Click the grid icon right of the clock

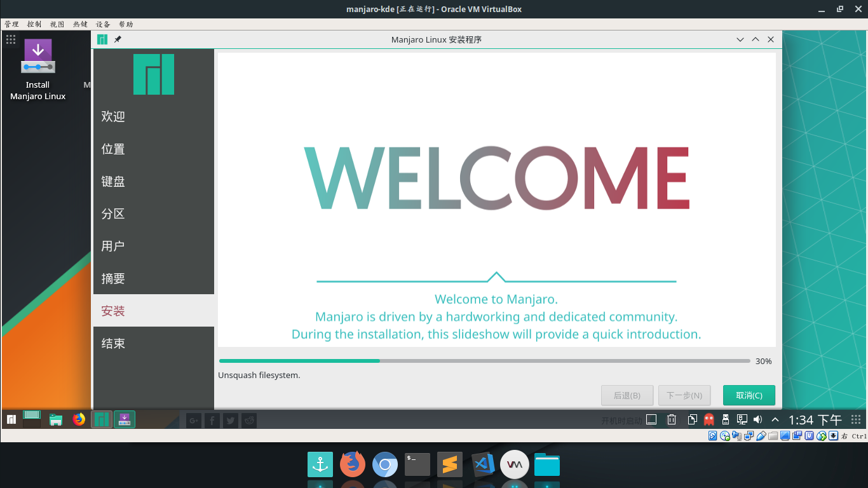point(856,419)
